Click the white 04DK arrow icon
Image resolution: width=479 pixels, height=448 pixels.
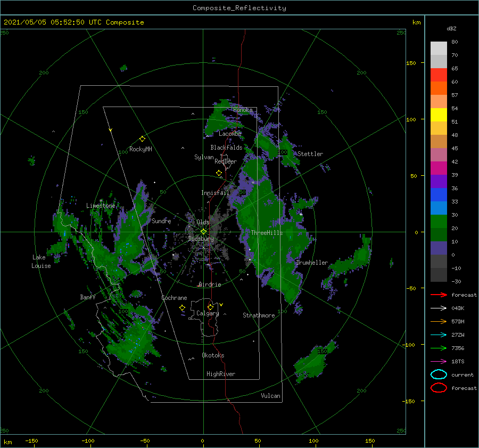[x=439, y=308]
